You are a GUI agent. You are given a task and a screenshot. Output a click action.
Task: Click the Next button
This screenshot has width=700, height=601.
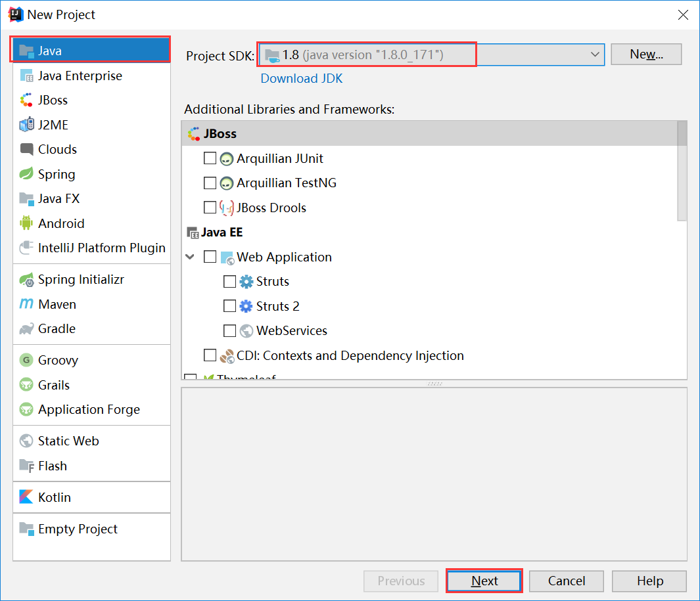[484, 581]
